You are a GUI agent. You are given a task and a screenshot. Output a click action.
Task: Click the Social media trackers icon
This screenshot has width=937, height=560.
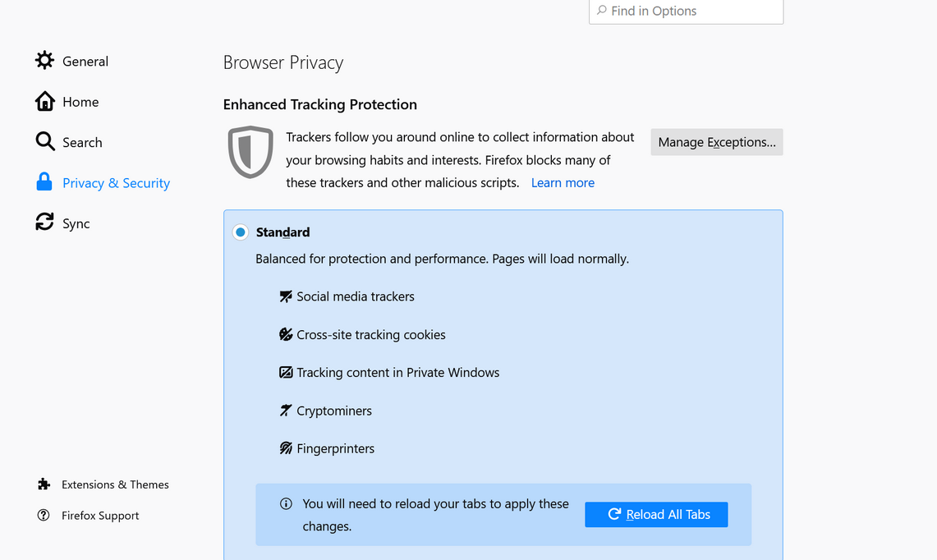click(x=286, y=296)
